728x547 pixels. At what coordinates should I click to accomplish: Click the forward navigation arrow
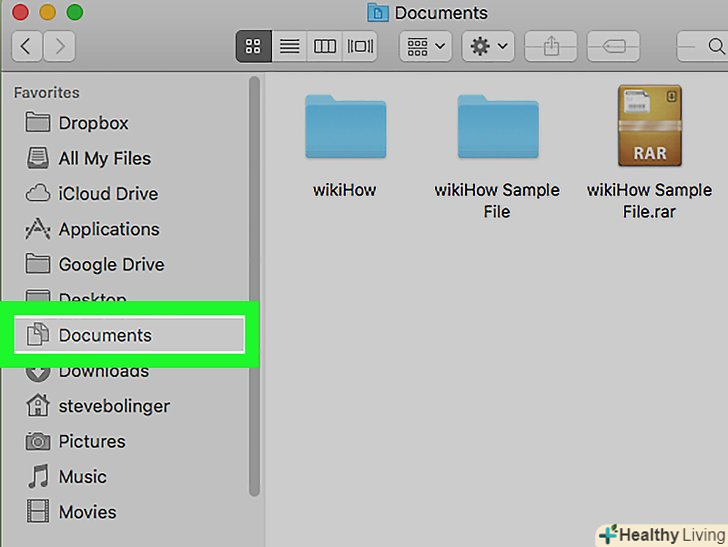pyautogui.click(x=60, y=45)
